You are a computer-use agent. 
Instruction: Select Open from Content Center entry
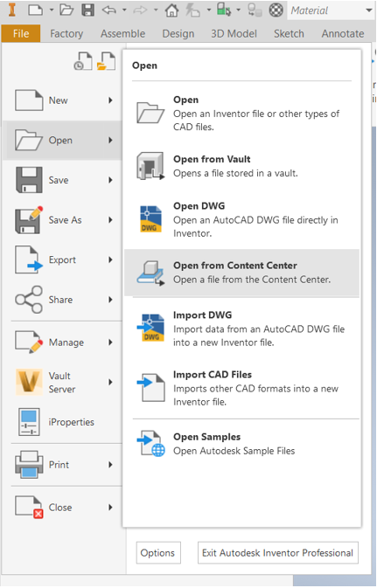241,273
